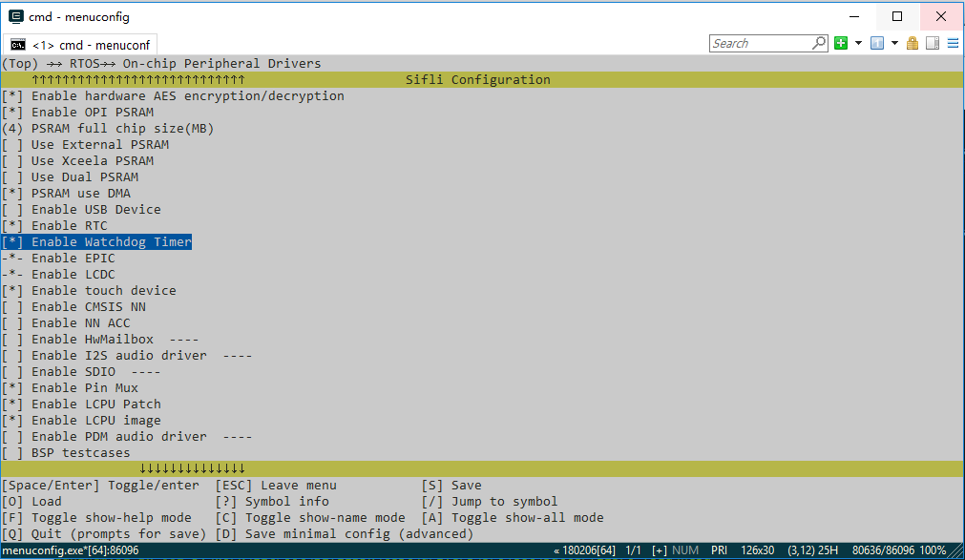Image resolution: width=965 pixels, height=560 pixels.
Task: Toggle the alternative mode panel icon
Action: click(933, 43)
